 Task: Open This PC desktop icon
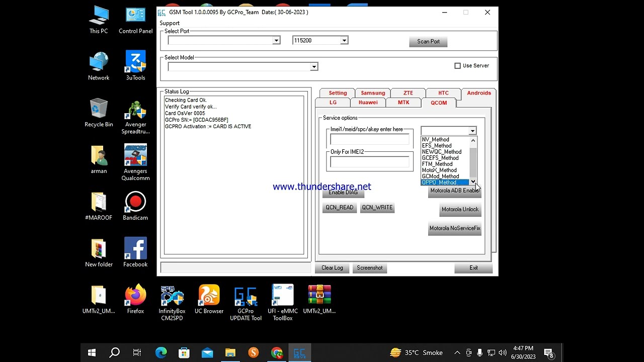[x=99, y=20]
